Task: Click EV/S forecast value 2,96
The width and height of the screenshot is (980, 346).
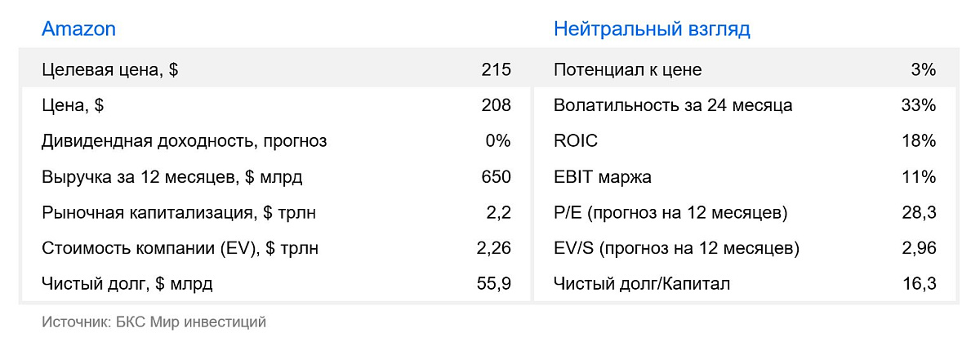Action: [918, 248]
